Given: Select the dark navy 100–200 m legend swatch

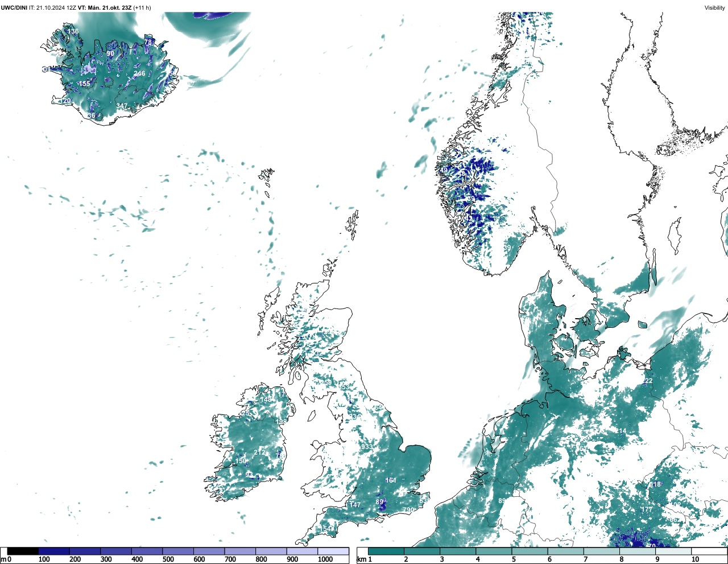Looking at the screenshot, I should pyautogui.click(x=54, y=551).
